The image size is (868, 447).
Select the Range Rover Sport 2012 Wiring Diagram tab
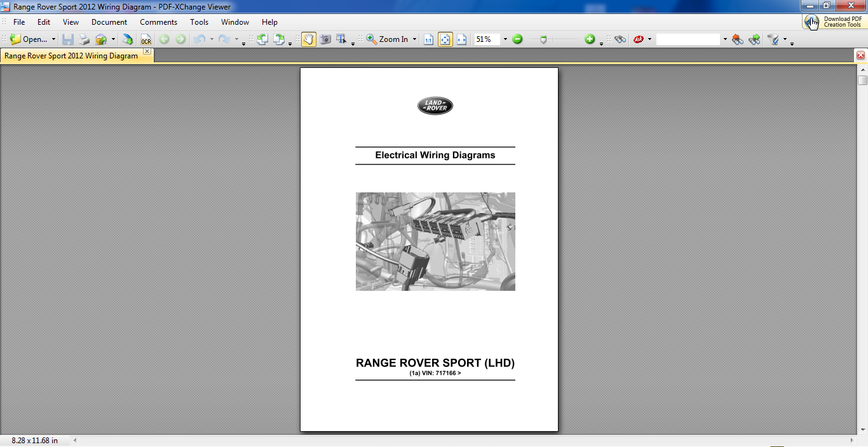pyautogui.click(x=71, y=56)
